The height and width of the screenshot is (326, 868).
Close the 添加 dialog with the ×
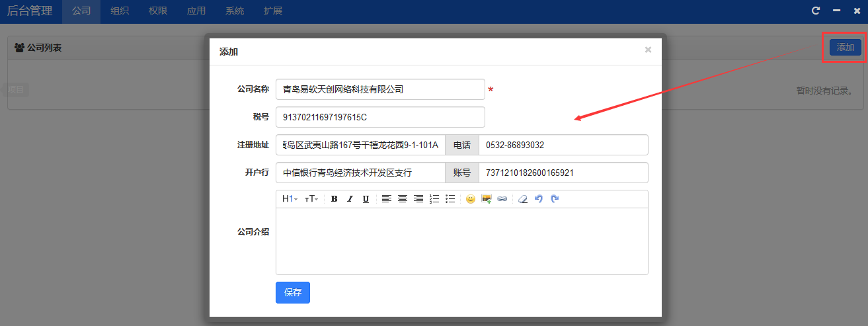(x=648, y=50)
